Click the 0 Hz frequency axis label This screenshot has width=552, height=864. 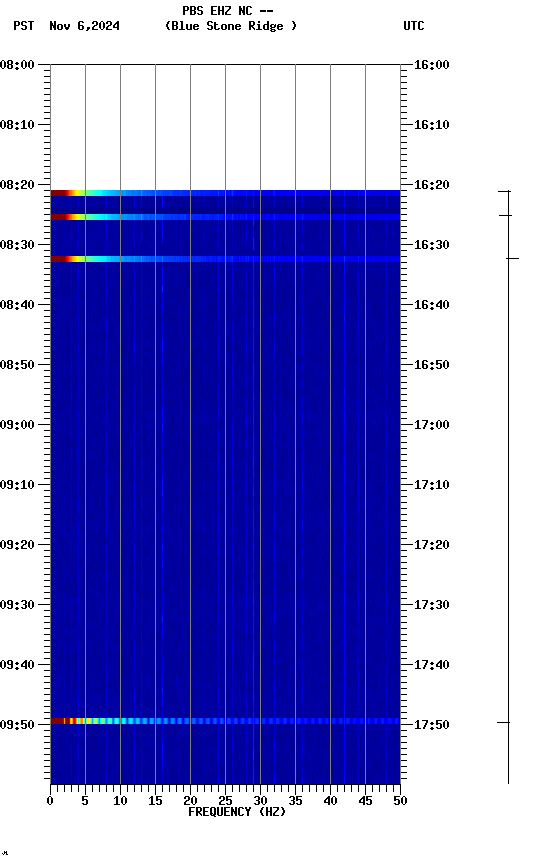click(50, 801)
